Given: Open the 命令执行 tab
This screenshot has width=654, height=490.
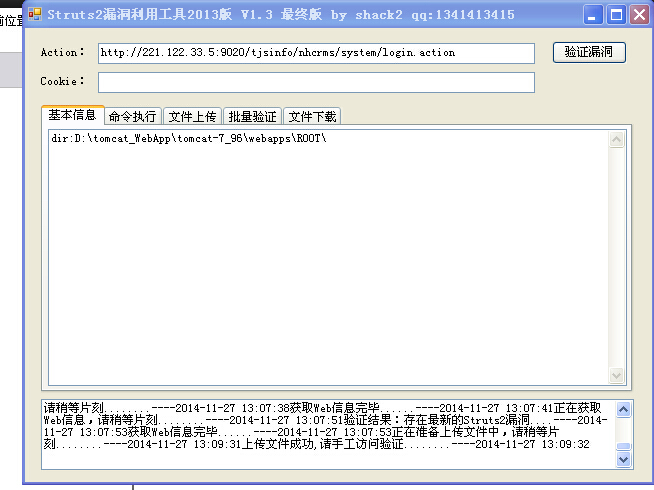Looking at the screenshot, I should tap(133, 116).
